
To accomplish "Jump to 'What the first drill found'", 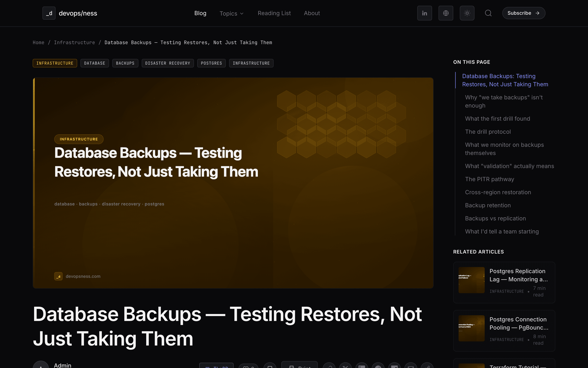I will (x=497, y=119).
